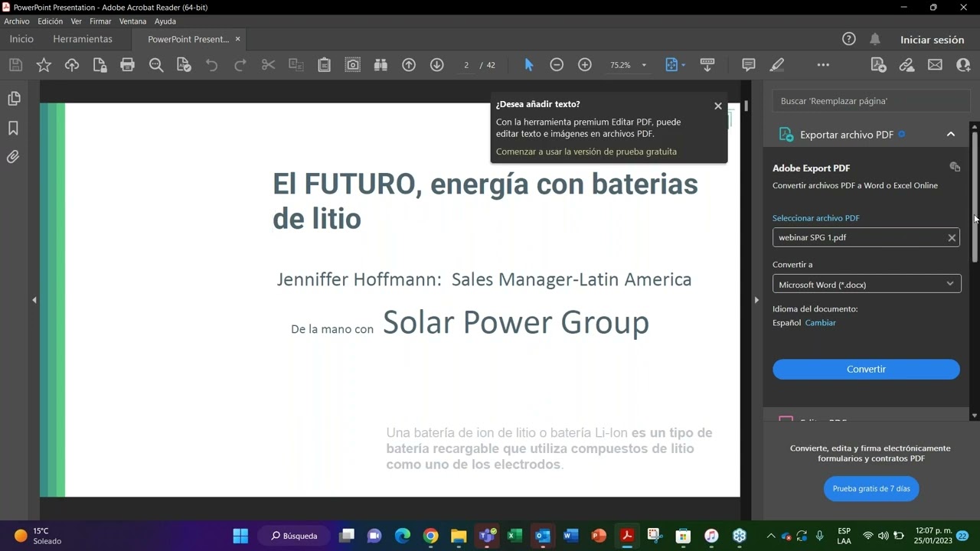Open Windows Start menu
The height and width of the screenshot is (551, 980).
240,536
